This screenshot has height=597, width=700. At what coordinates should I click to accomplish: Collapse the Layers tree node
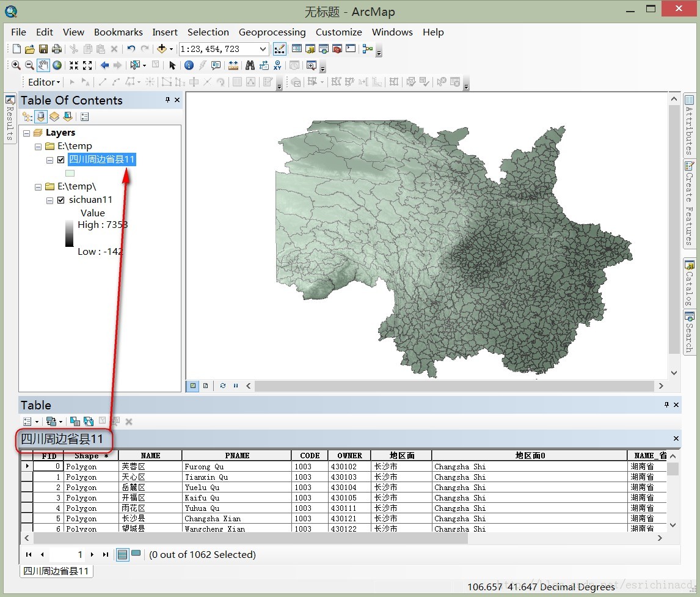click(26, 133)
